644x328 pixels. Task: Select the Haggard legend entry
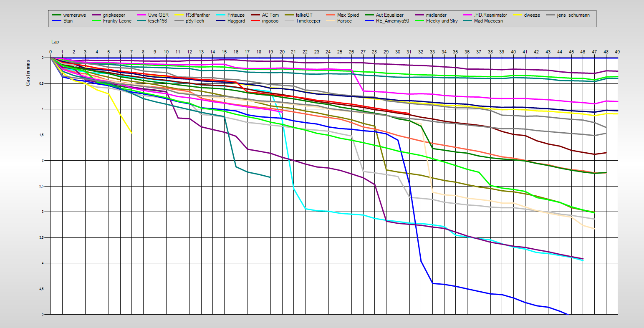click(x=236, y=21)
